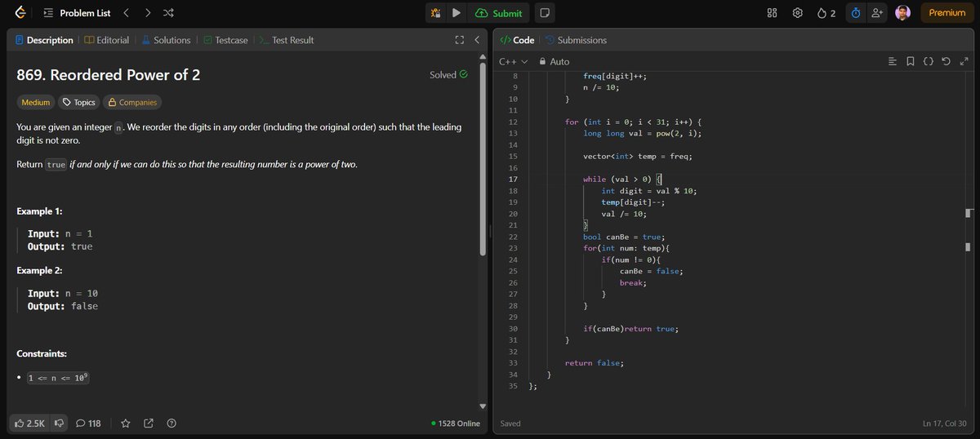Viewport: 980px width, 439px height.
Task: Click the Ln 17, Col 30 status
Action: coord(945,423)
